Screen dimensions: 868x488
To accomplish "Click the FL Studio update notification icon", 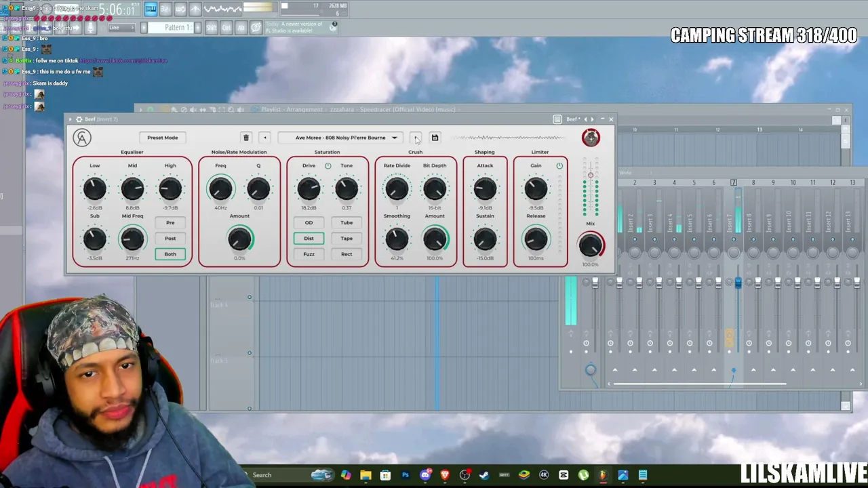I will point(334,26).
